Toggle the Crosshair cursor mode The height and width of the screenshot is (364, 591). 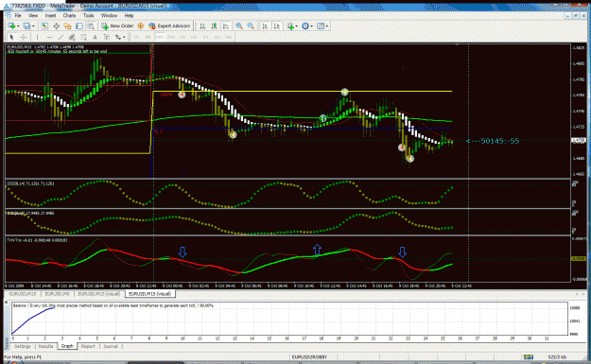coord(24,37)
